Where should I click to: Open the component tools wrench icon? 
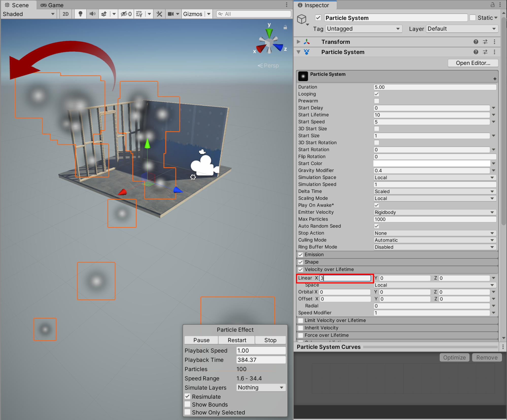(159, 14)
